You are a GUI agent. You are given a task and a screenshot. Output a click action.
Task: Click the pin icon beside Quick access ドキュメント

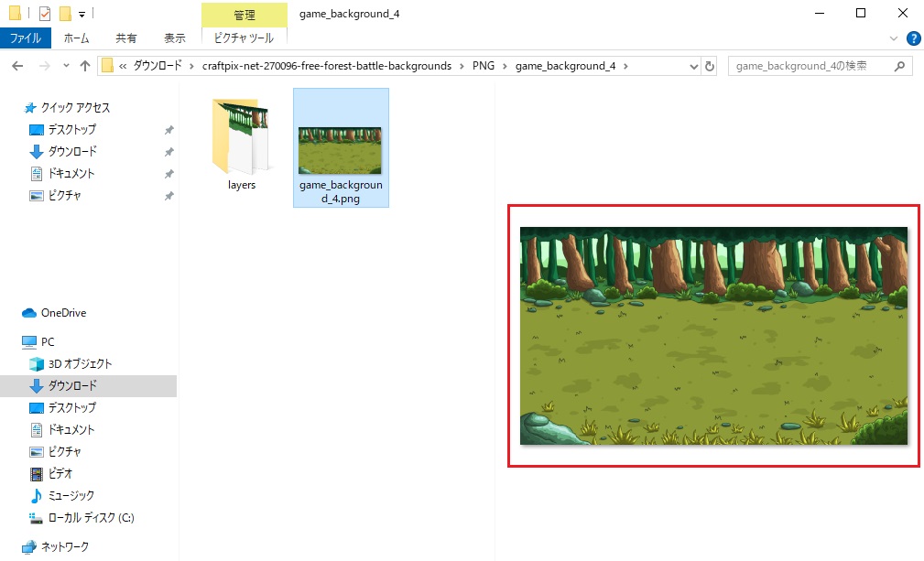(168, 174)
